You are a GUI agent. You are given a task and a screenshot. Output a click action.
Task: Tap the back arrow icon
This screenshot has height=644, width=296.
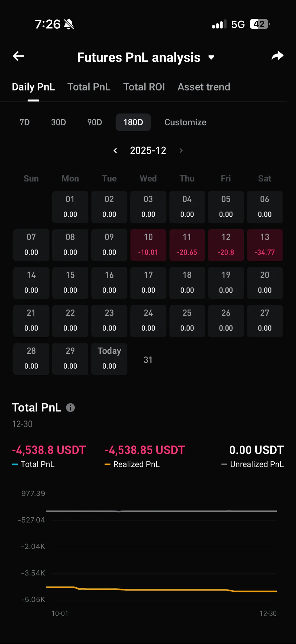[19, 56]
